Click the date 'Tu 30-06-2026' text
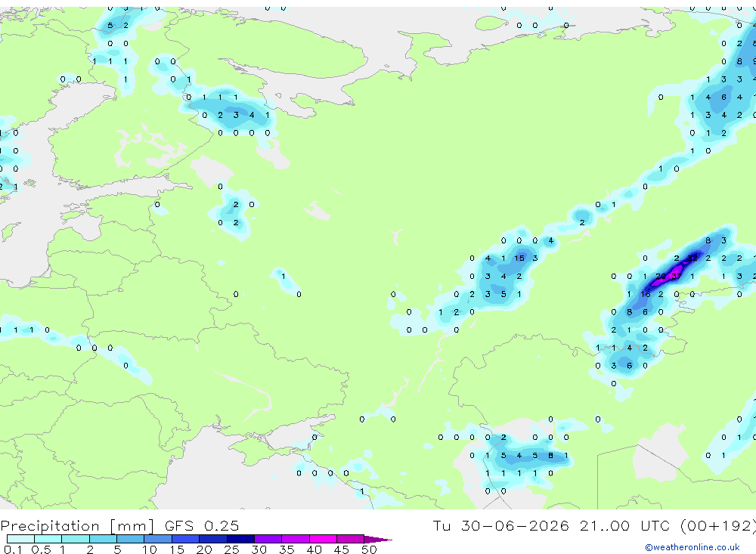756x554 pixels. pos(500,525)
